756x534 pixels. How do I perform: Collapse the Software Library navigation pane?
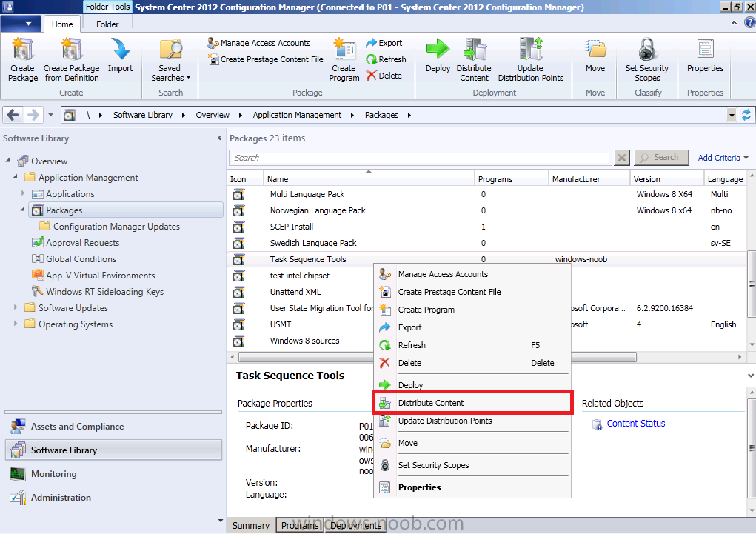pyautogui.click(x=219, y=138)
